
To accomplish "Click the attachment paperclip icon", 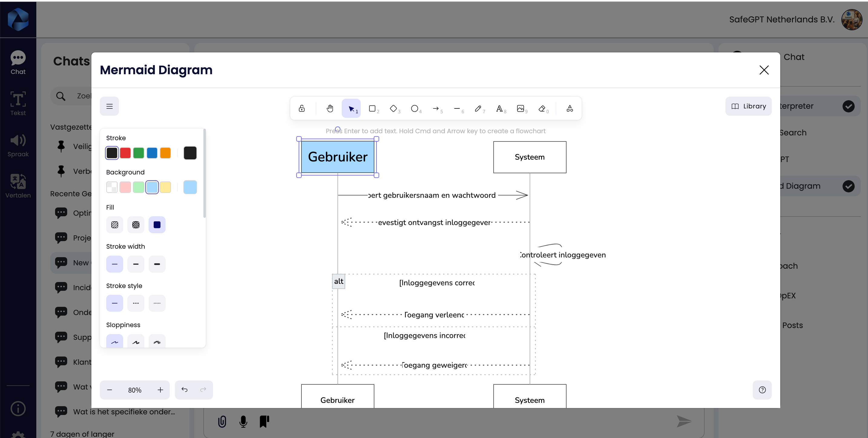I will point(222,421).
